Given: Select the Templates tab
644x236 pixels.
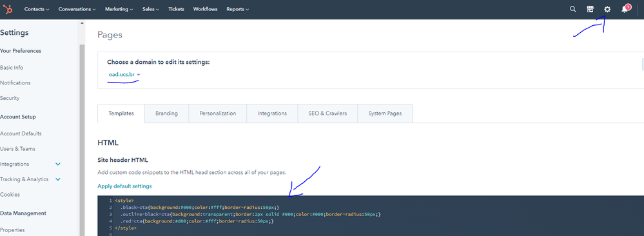Looking at the screenshot, I should [121, 113].
